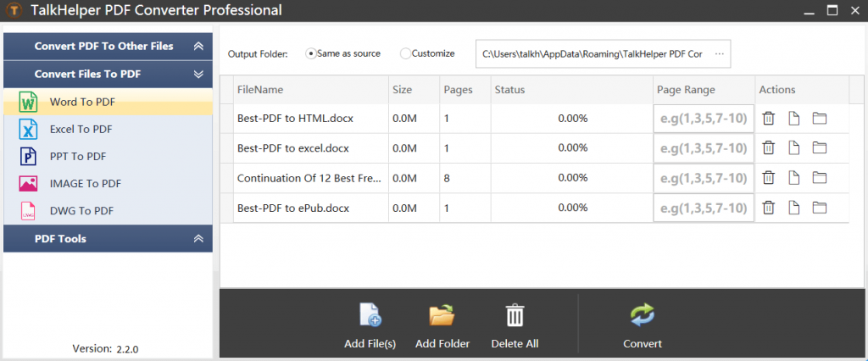The height and width of the screenshot is (361, 868).
Task: Sort by the FileName column header
Action: pos(310,90)
